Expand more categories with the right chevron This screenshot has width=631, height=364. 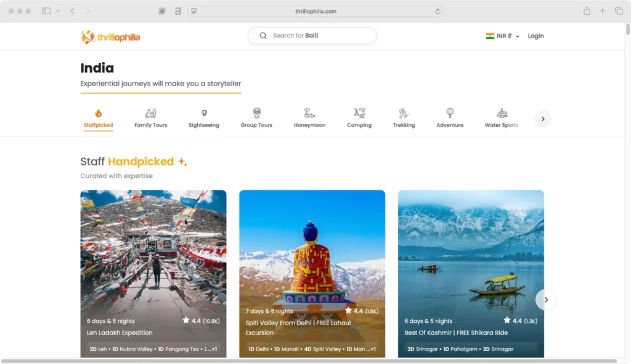pyautogui.click(x=543, y=118)
